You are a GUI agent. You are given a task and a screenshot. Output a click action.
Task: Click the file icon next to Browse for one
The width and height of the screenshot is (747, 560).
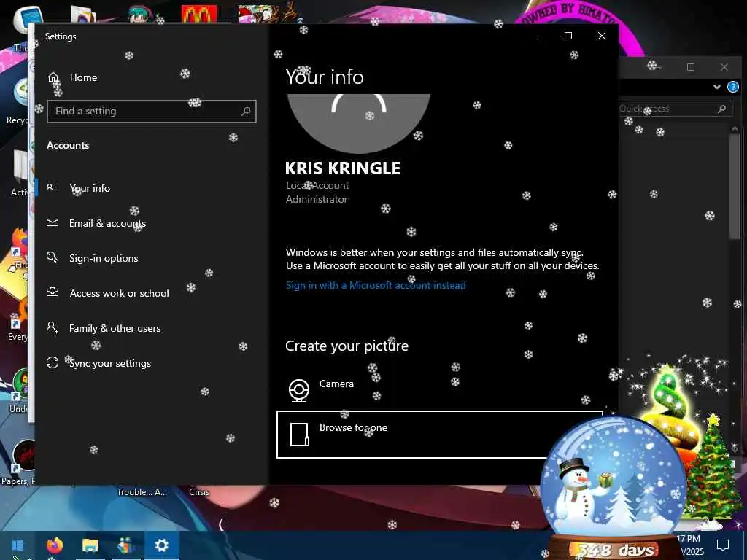tap(300, 435)
